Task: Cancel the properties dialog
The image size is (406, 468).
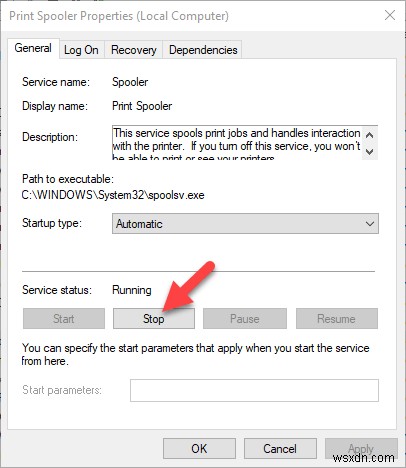Action: pyautogui.click(x=280, y=449)
